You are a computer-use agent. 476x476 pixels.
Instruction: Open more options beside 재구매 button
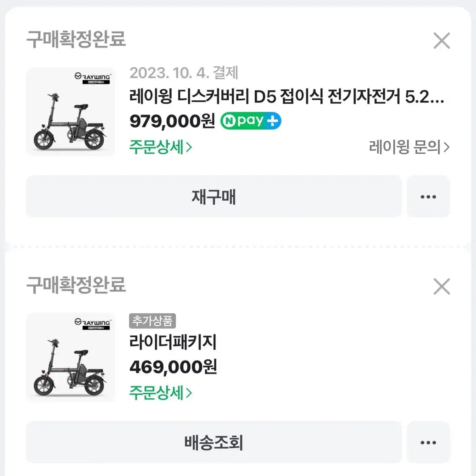(x=428, y=196)
